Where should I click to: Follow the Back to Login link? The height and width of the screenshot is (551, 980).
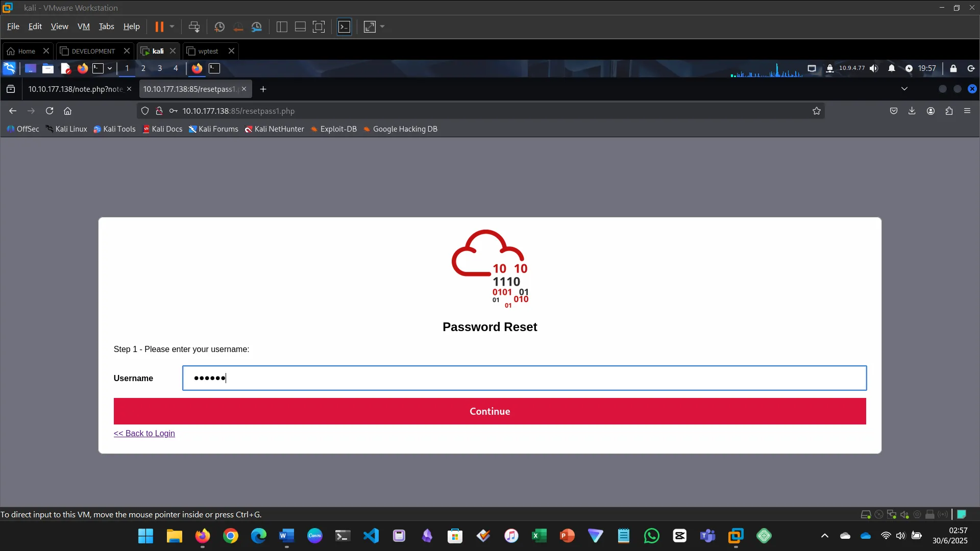click(144, 433)
